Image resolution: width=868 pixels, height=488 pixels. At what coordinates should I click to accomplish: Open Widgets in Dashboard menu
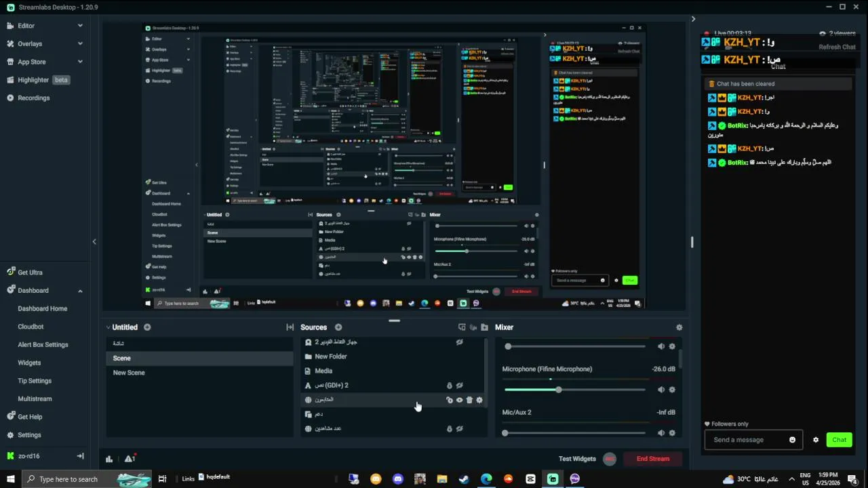tap(29, 363)
